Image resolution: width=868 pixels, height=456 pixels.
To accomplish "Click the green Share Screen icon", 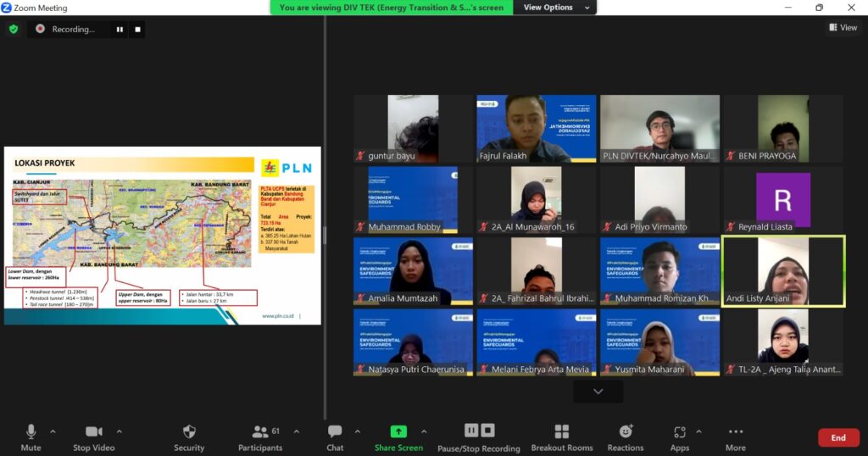I will pos(398,431).
